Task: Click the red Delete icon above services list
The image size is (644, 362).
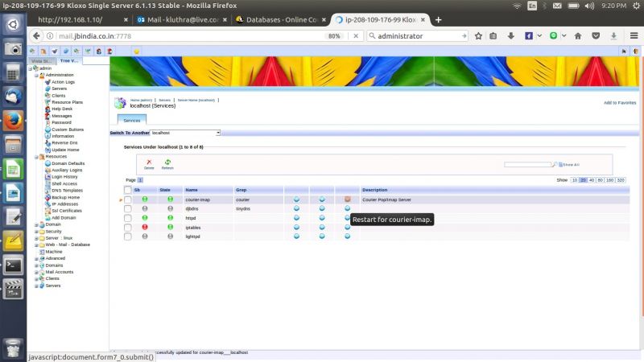Action: click(149, 162)
